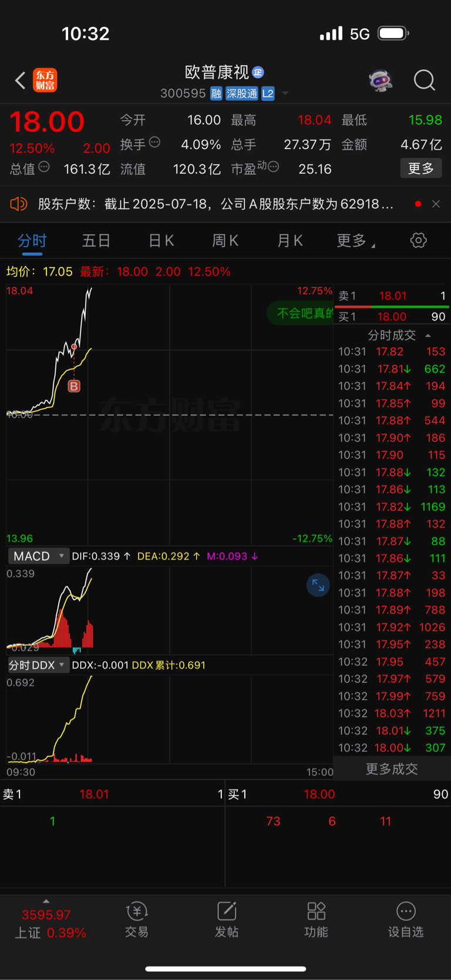The height and width of the screenshot is (980, 451).
Task: Open the 功能 functions icon
Action: tap(316, 919)
